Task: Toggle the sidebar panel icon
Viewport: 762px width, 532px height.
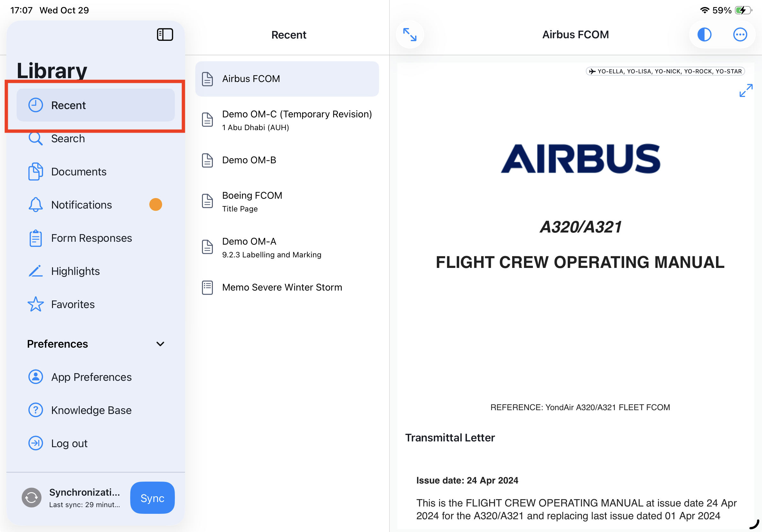Action: pyautogui.click(x=165, y=34)
